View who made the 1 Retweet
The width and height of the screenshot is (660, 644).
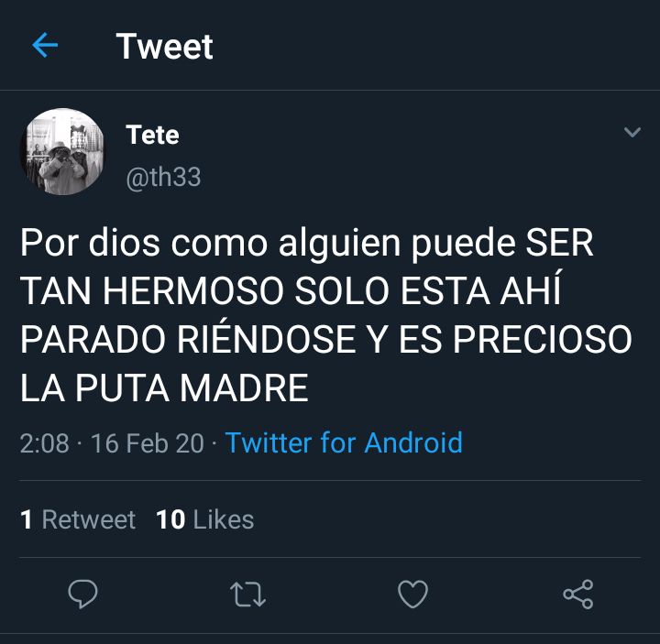pos(77,519)
